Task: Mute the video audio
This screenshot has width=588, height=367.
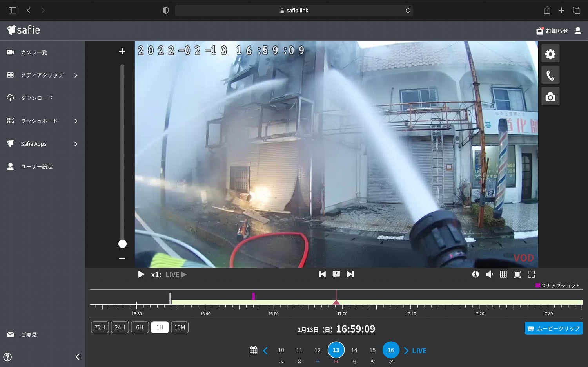Action: (x=489, y=274)
